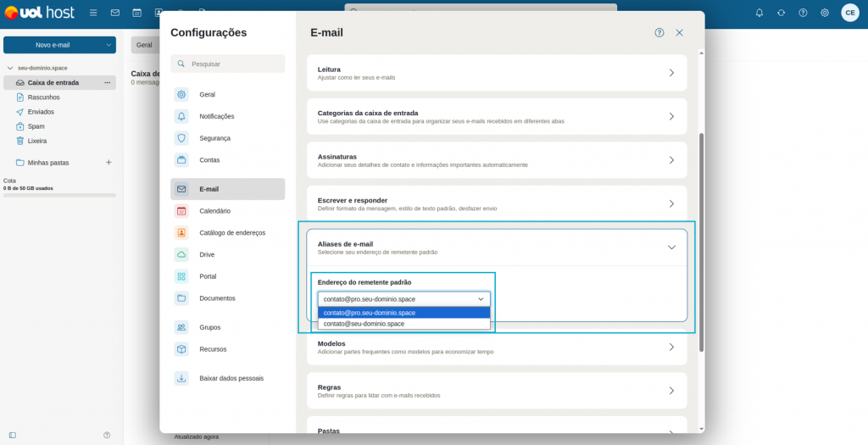
Task: Open Contas settings section
Action: 227,160
